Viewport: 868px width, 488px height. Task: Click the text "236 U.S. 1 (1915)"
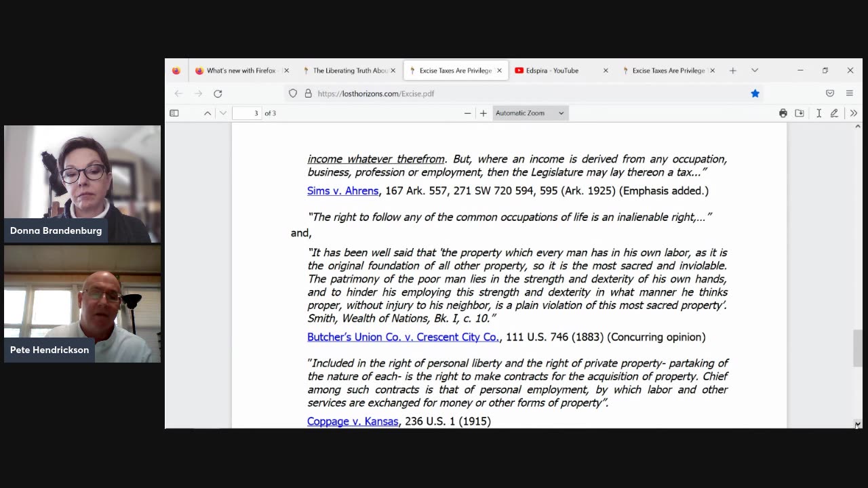pyautogui.click(x=448, y=422)
